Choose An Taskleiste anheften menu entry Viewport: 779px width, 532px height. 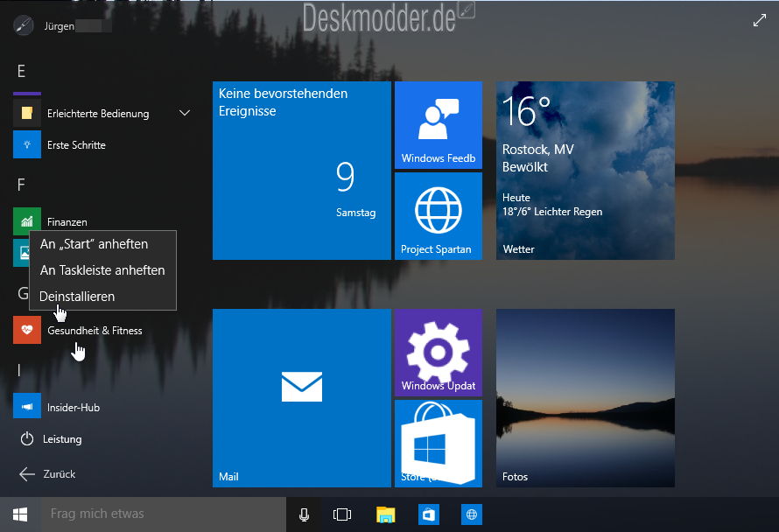tap(102, 270)
